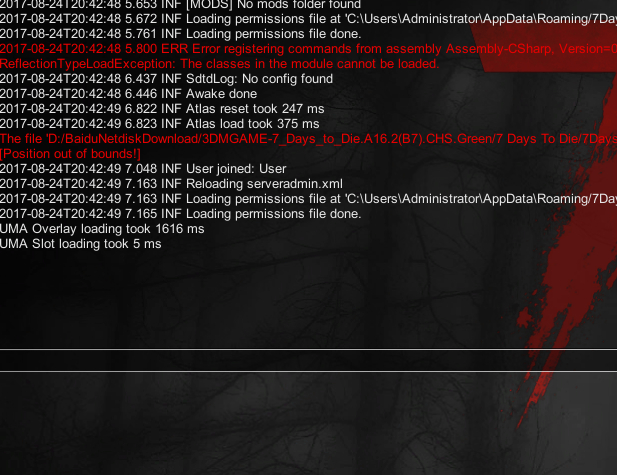Select the ReflectionTypeLoadException error line
The height and width of the screenshot is (475, 617).
tap(219, 64)
